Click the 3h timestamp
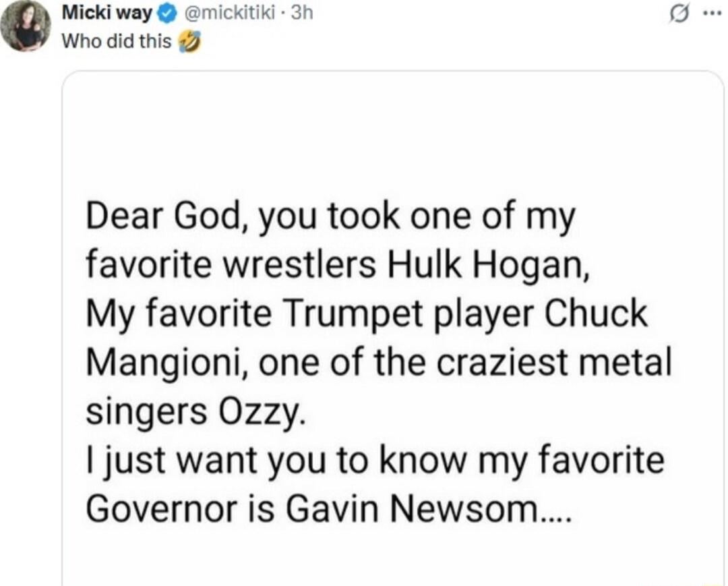The width and height of the screenshot is (728, 586). (298, 14)
